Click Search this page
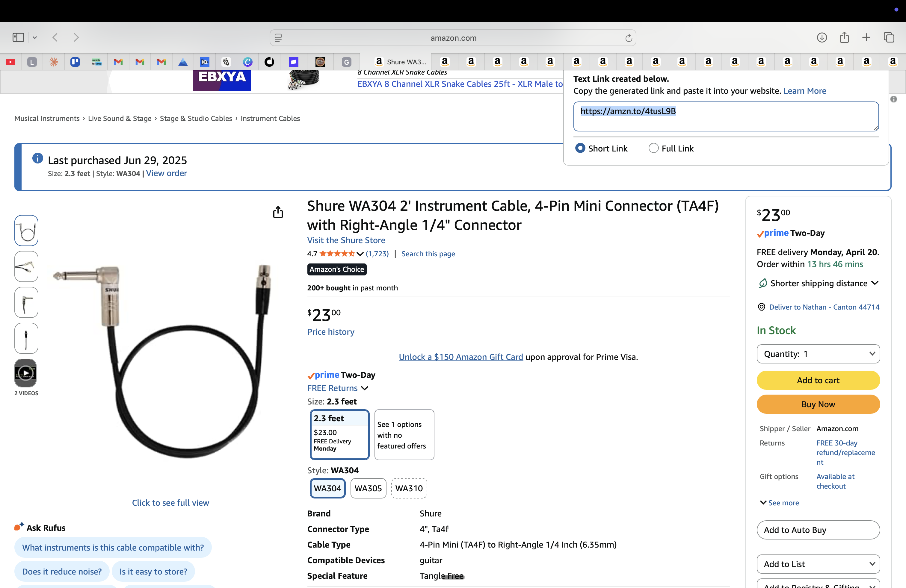 (x=428, y=254)
